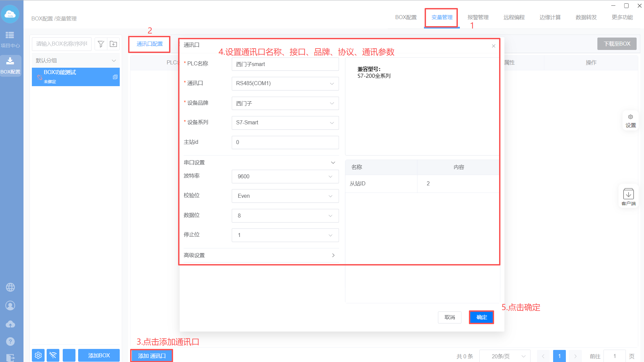This screenshot has height=362, width=644.
Task: Open the user account icon in sidebar
Action: pos(10,306)
